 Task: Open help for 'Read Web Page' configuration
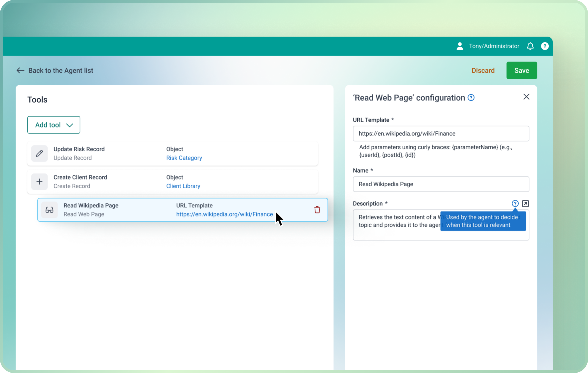coord(471,98)
